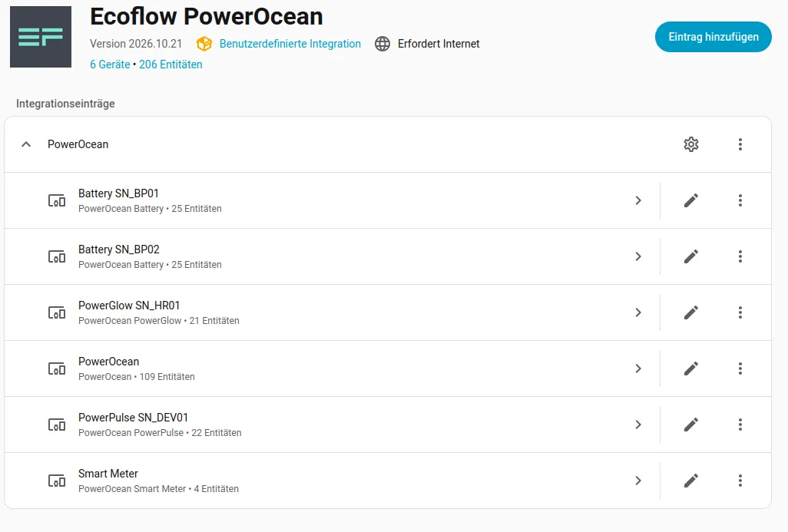Click the device icon beside Smart Meter
The height and width of the screenshot is (532, 788).
coord(57,481)
